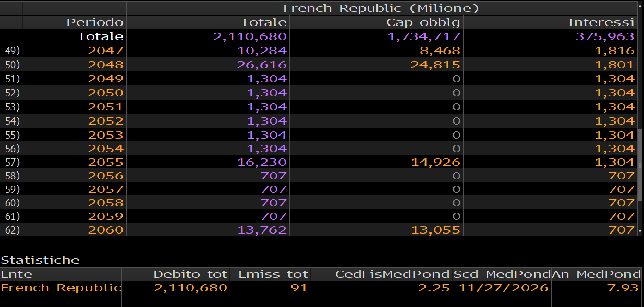Click the Totale value 13,762 for 2060
644x307 pixels.
click(x=262, y=230)
